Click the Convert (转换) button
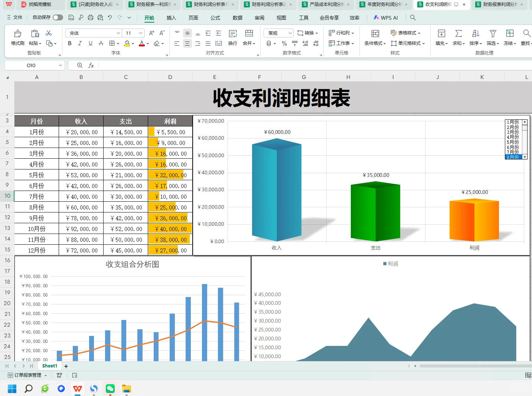Screen dimensions: 532x396 click(308, 33)
